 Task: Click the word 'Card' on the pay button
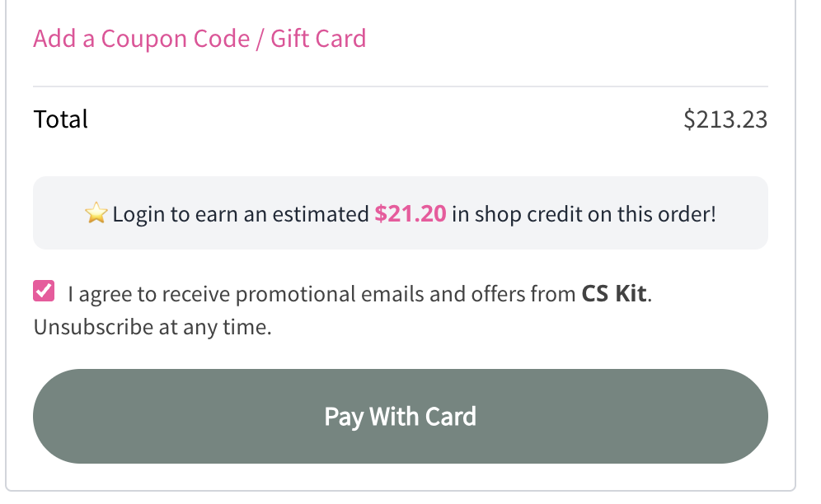click(x=450, y=416)
